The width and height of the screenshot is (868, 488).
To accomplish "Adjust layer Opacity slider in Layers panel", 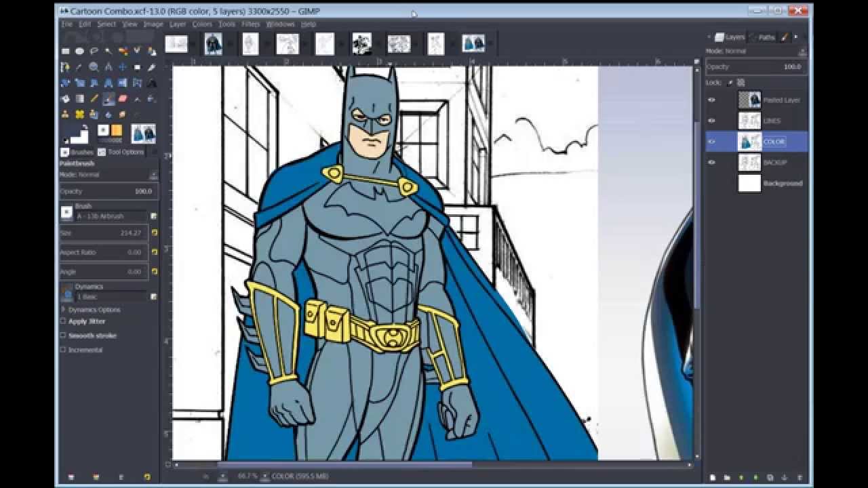I will coord(756,66).
